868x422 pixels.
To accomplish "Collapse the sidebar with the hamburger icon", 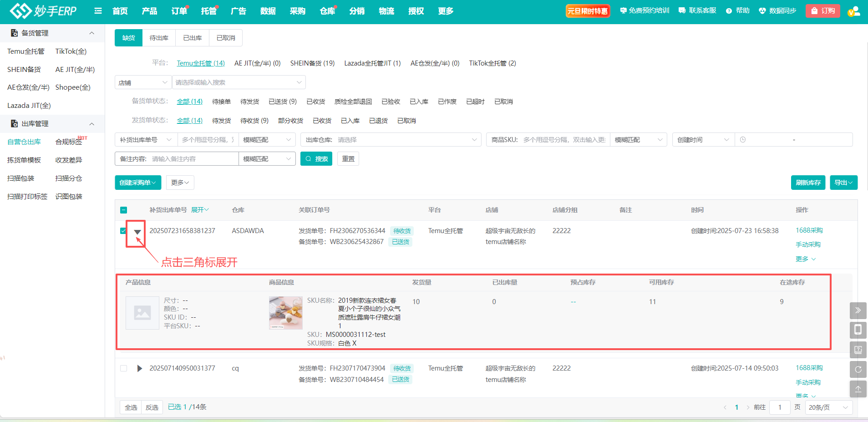I will point(98,11).
